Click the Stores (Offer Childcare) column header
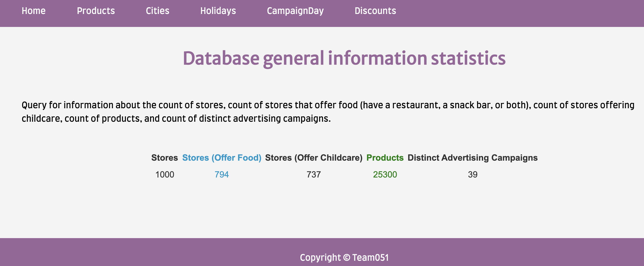 click(x=314, y=158)
